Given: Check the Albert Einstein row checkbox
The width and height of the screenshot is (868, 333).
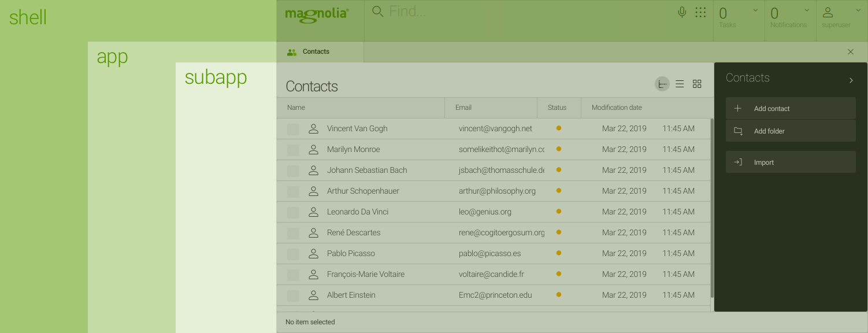Looking at the screenshot, I should [293, 295].
